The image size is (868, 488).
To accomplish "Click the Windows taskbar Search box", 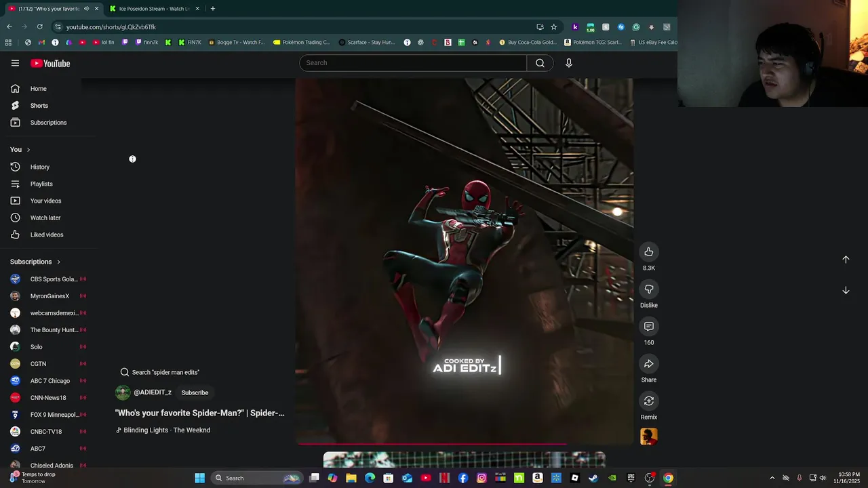I will tap(256, 478).
